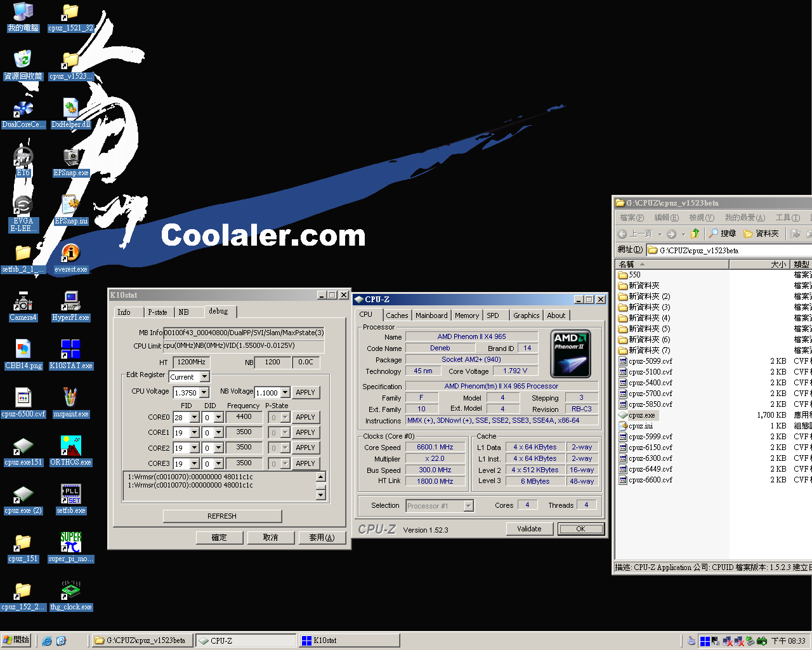Open the 檢視(V) menu in Explorer
This screenshot has height=650, width=812.
(702, 218)
